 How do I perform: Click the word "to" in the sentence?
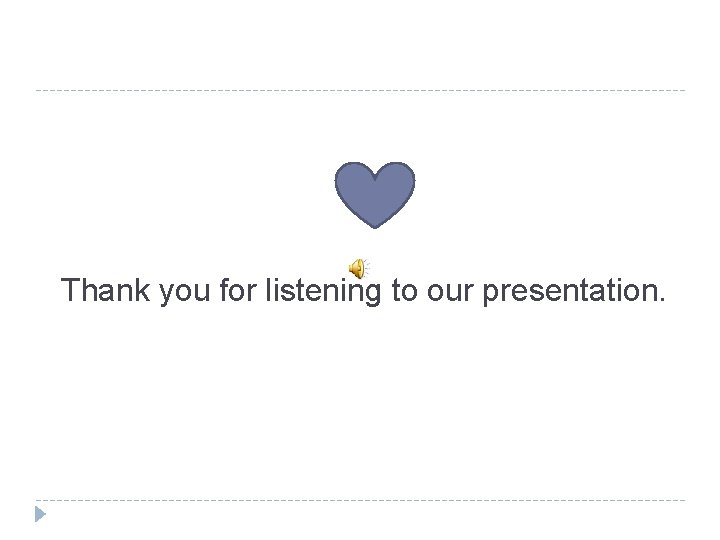403,291
